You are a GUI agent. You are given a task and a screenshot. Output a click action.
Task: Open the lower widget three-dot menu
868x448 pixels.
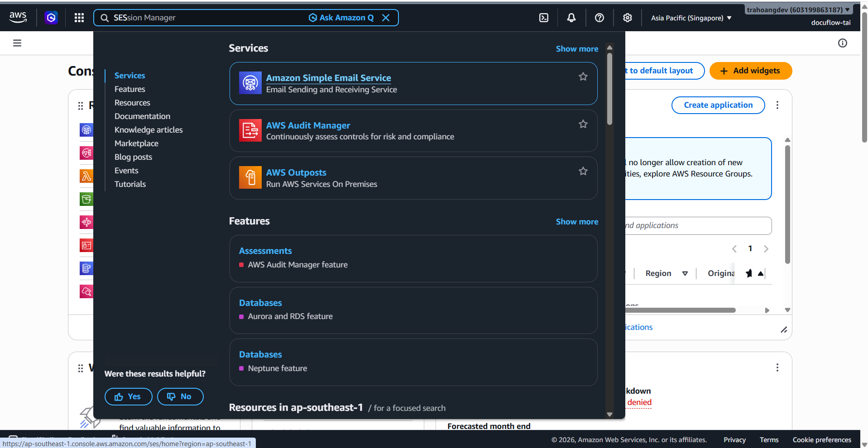point(777,367)
